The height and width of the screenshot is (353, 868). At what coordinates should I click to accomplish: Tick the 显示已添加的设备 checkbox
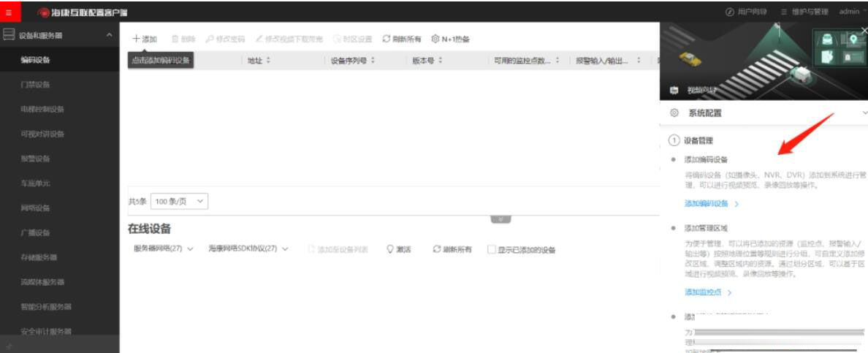coord(492,249)
